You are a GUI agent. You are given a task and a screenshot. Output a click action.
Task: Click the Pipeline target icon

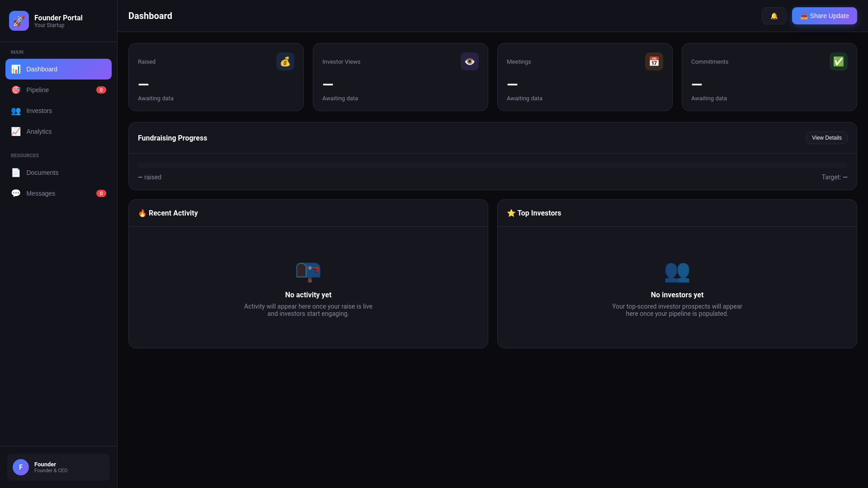16,90
